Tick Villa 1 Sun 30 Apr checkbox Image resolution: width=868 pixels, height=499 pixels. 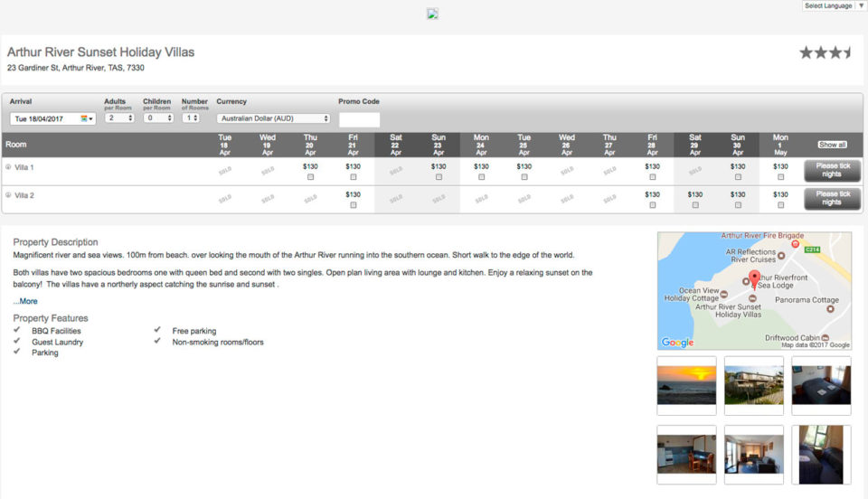[738, 177]
